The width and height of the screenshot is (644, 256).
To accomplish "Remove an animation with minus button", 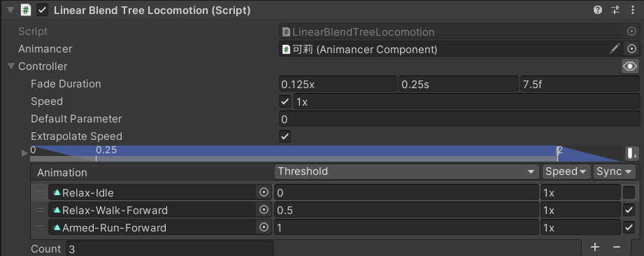I will tap(617, 247).
